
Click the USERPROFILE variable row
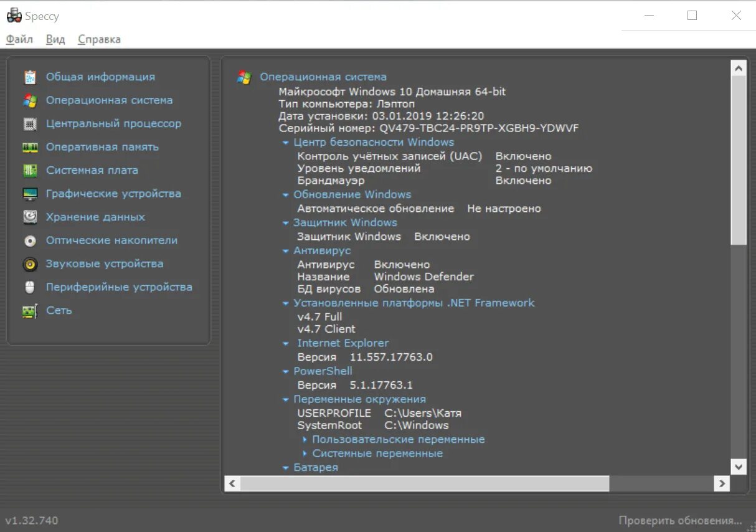coord(379,413)
